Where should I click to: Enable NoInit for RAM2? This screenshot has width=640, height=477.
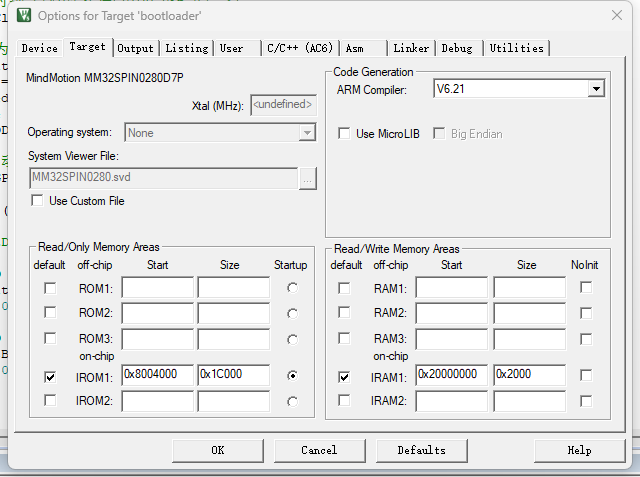tap(586, 313)
